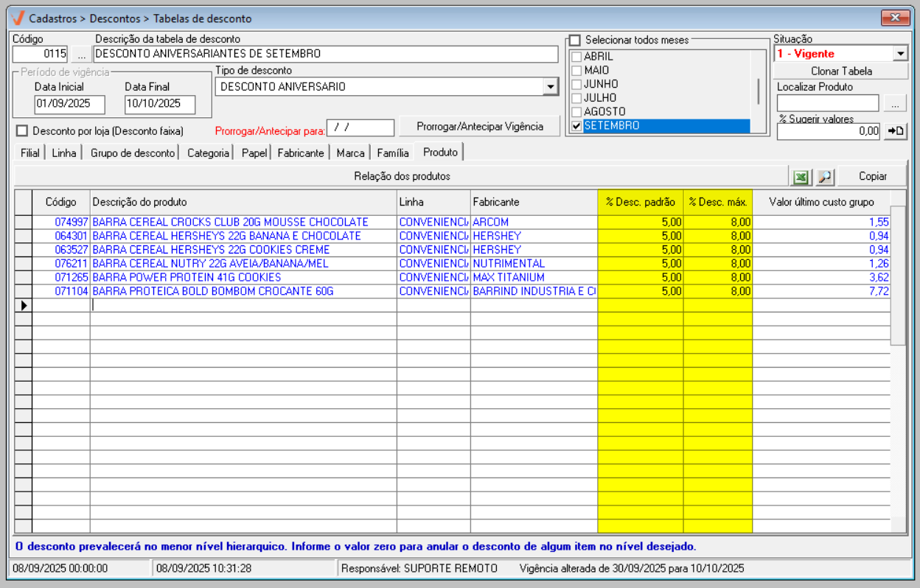Image resolution: width=920 pixels, height=588 pixels.
Task: Switch to the Fabricante tab
Action: 300,153
